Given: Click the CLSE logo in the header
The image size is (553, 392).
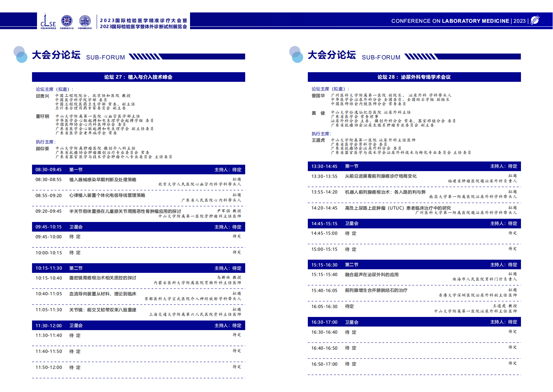Looking at the screenshot, I should tap(48, 21).
